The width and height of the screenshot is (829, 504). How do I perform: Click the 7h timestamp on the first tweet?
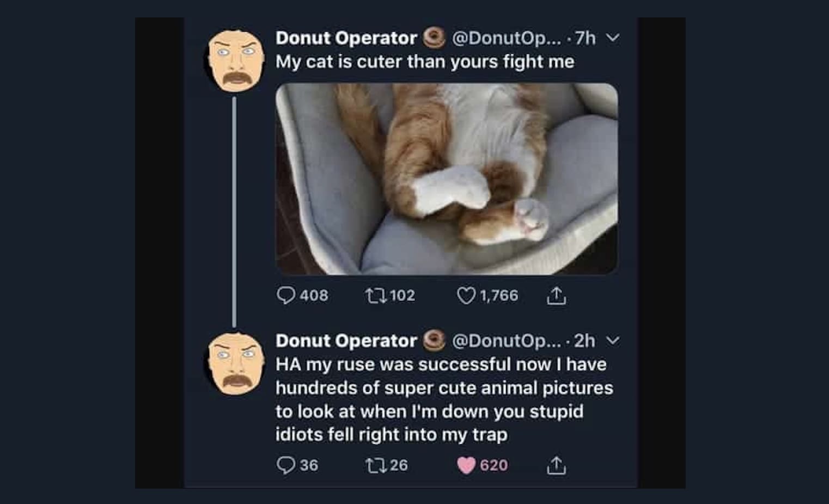coord(586,38)
